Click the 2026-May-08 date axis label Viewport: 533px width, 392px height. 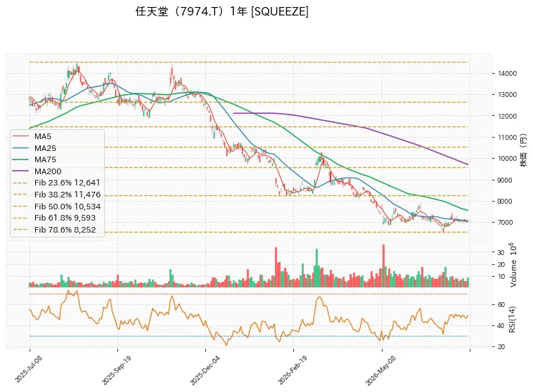coord(380,371)
